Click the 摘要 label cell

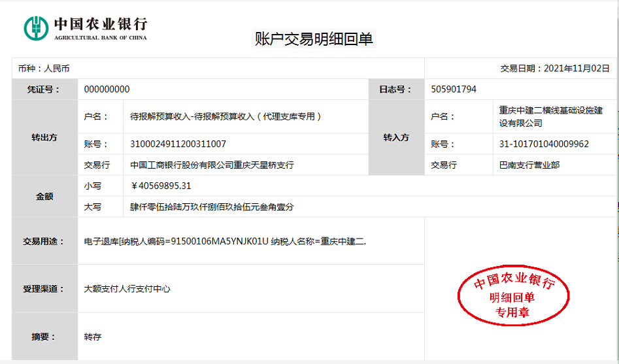(44, 337)
